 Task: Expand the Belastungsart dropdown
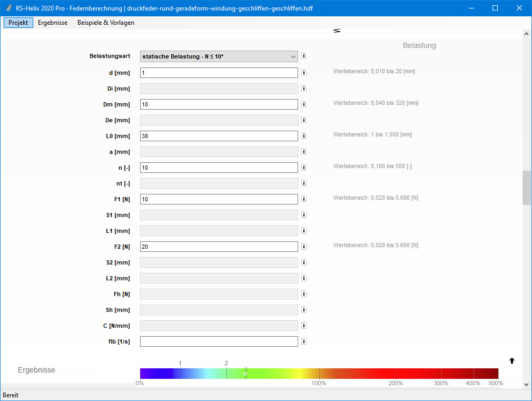click(x=219, y=56)
